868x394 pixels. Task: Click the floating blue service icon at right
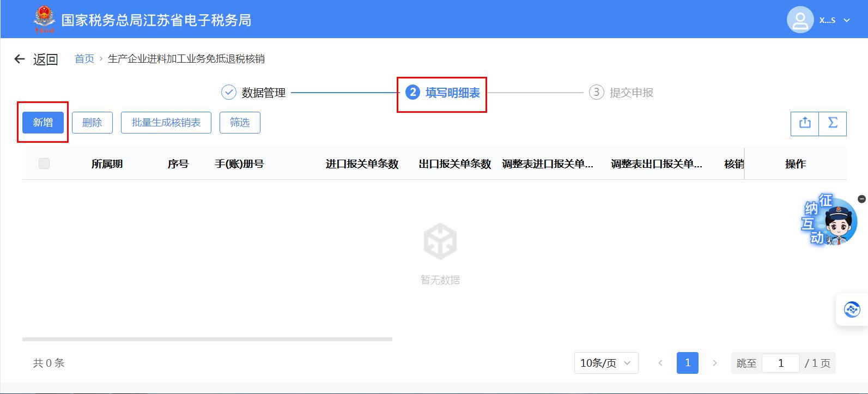coord(852,310)
